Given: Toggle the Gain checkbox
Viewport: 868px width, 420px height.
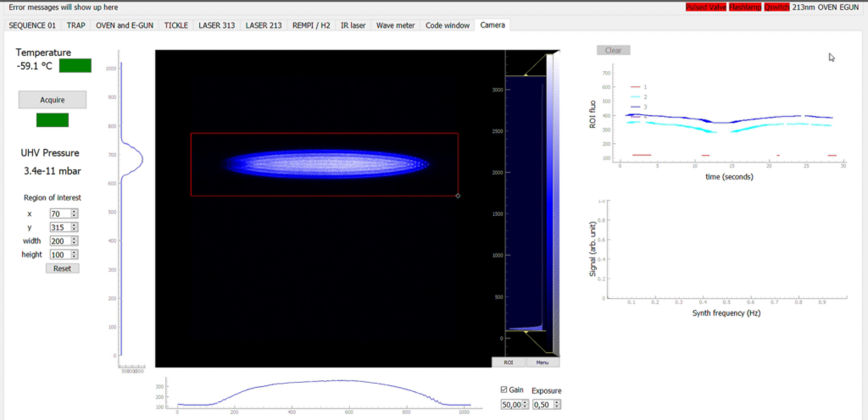Looking at the screenshot, I should pos(506,390).
